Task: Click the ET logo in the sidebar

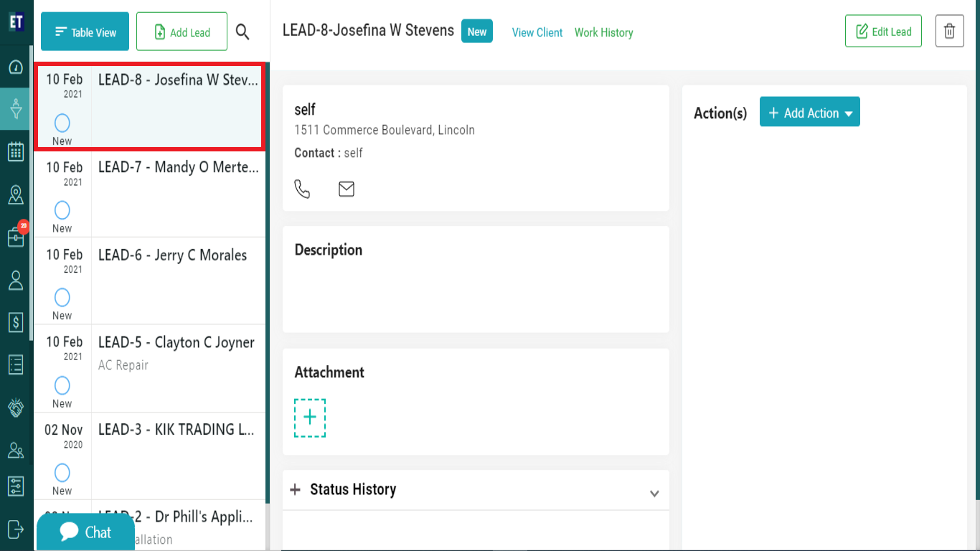Action: (x=16, y=22)
